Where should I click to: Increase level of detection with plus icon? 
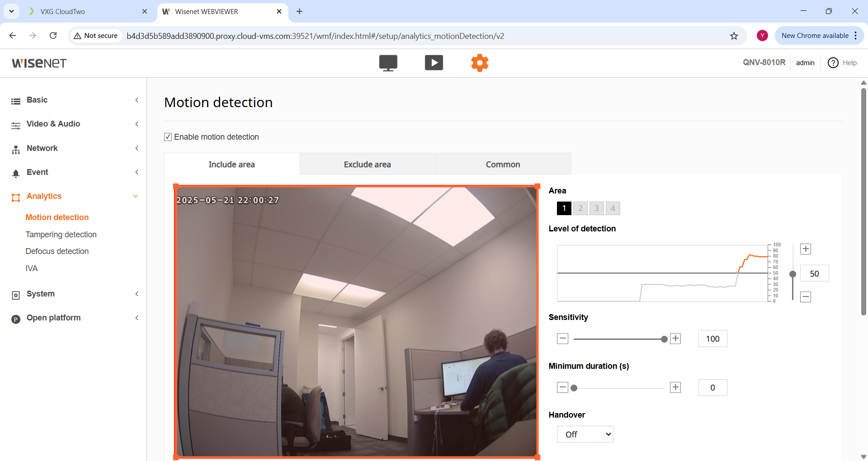(805, 249)
